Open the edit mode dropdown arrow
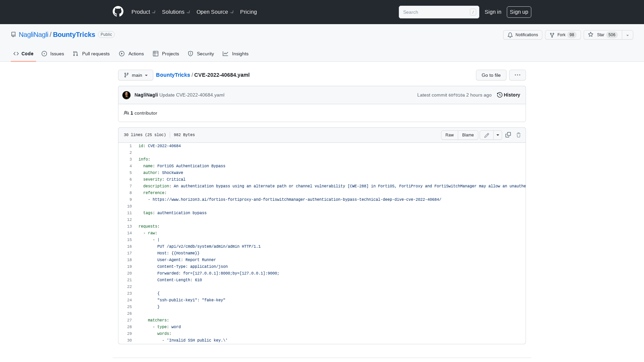This screenshot has width=644, height=362. [x=498, y=135]
